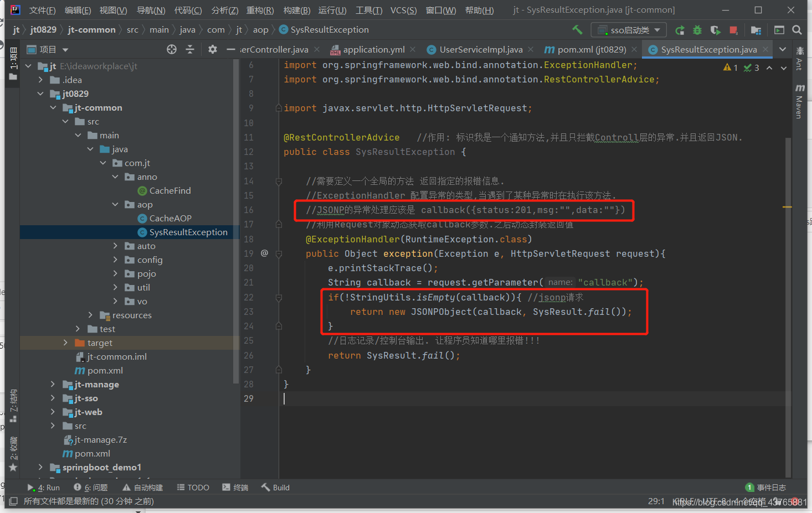Expand the .idea folder

click(x=40, y=80)
